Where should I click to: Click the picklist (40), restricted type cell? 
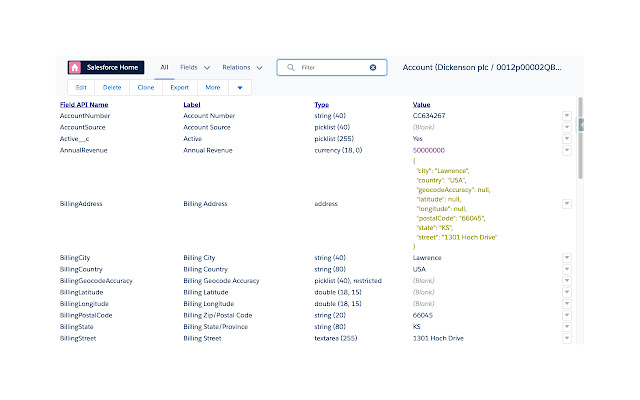point(348,280)
